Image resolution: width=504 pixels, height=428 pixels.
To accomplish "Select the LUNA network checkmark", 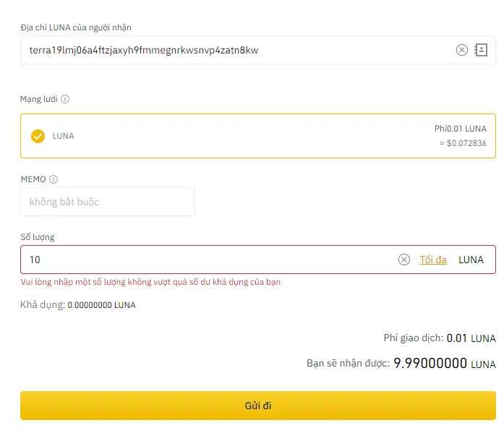I will point(38,136).
